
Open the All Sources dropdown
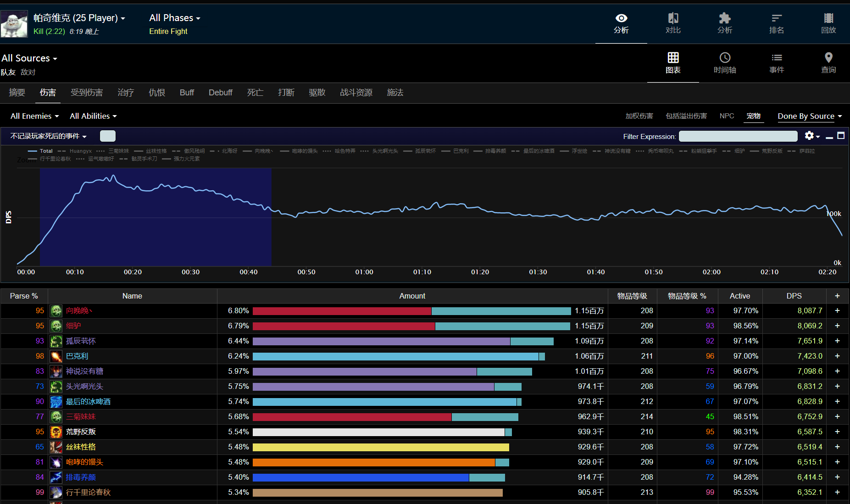[x=29, y=58]
